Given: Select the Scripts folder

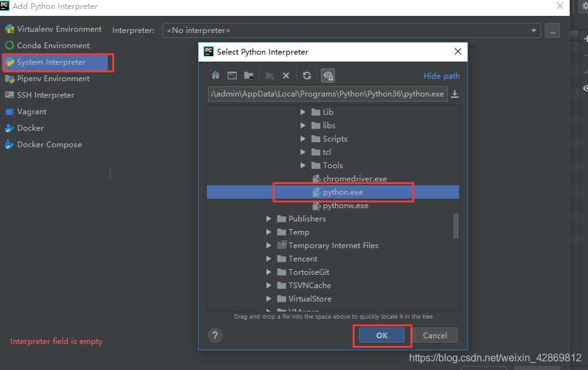Looking at the screenshot, I should 330,138.
